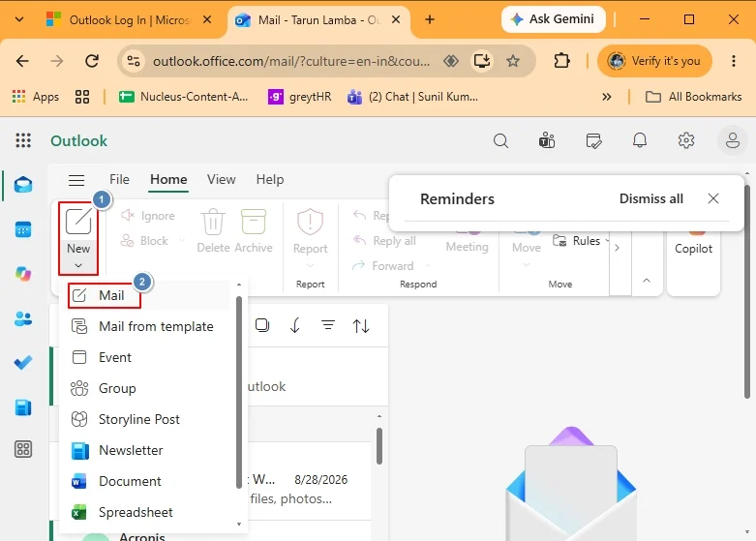
Task: Open the sort arrows in message list
Action: tap(361, 326)
